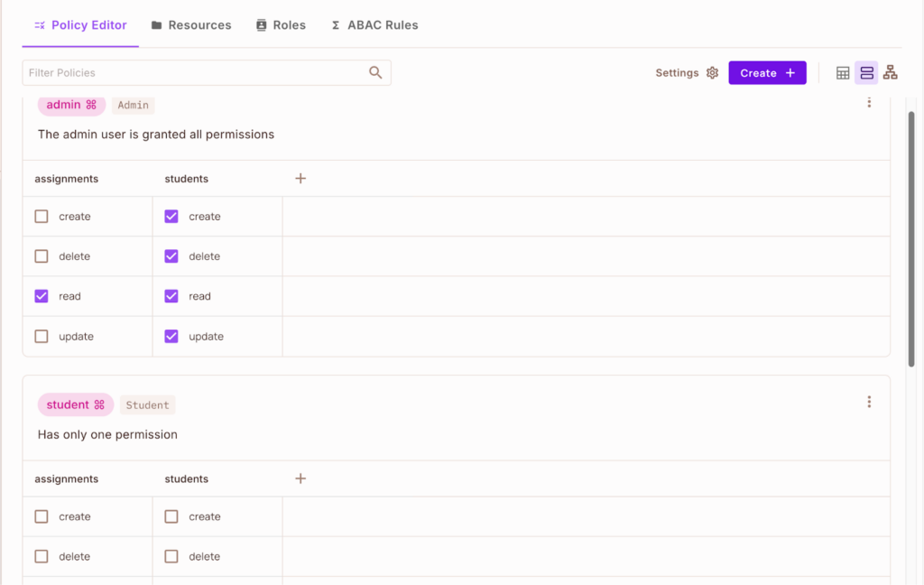Viewport: 924px width, 585px height.
Task: Open the Settings gear icon
Action: click(712, 72)
